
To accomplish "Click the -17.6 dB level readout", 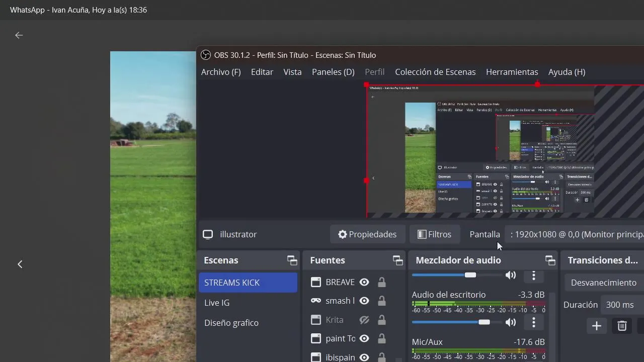I will [x=529, y=342].
